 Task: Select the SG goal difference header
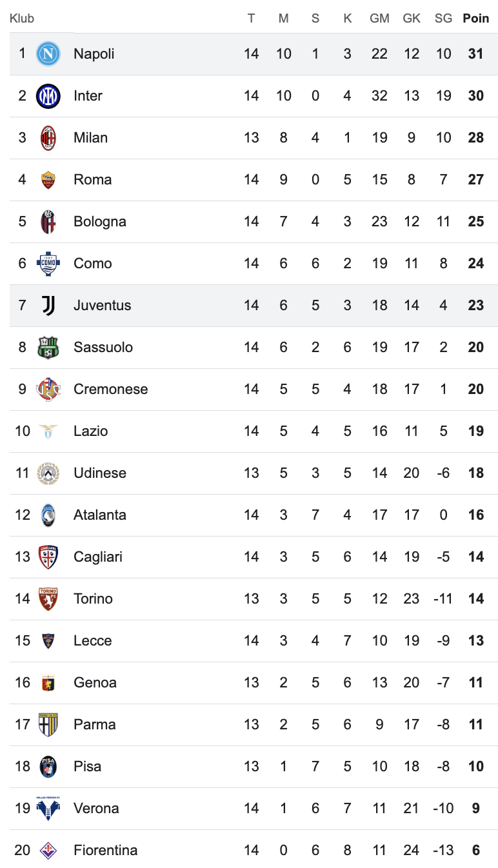pos(443,18)
